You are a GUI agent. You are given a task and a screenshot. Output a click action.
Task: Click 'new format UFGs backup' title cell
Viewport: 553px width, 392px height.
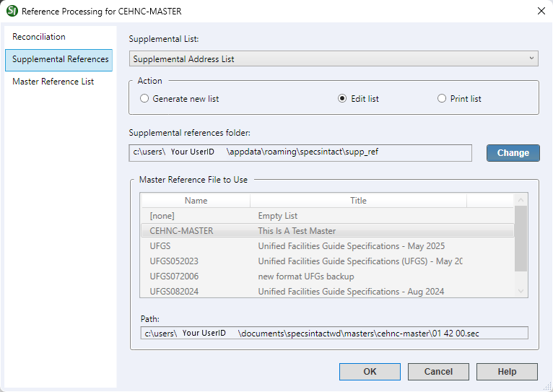pos(306,276)
